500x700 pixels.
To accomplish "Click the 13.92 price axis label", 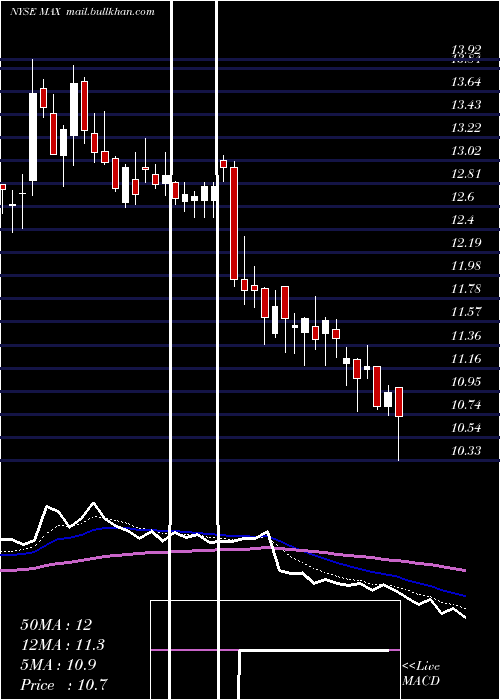I will pyautogui.click(x=466, y=50).
